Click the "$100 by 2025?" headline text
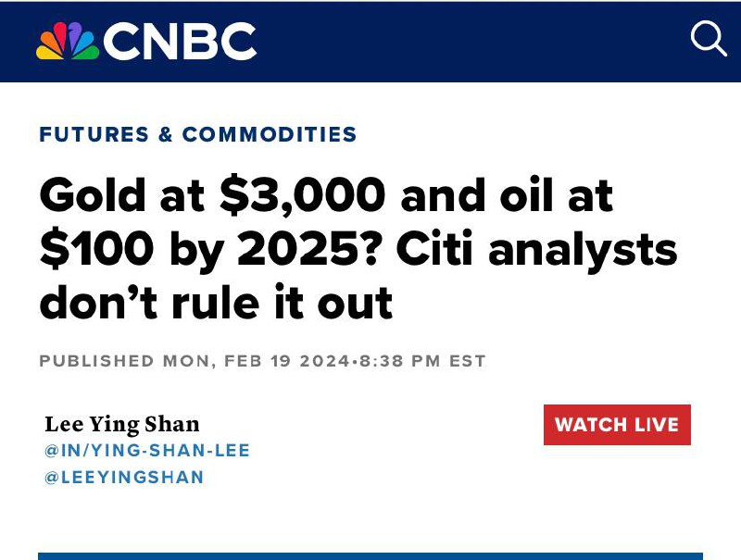This screenshot has height=560, width=741. 209,250
